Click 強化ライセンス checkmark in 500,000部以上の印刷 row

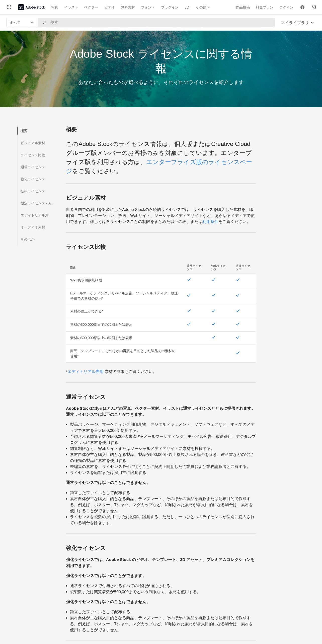point(213,337)
